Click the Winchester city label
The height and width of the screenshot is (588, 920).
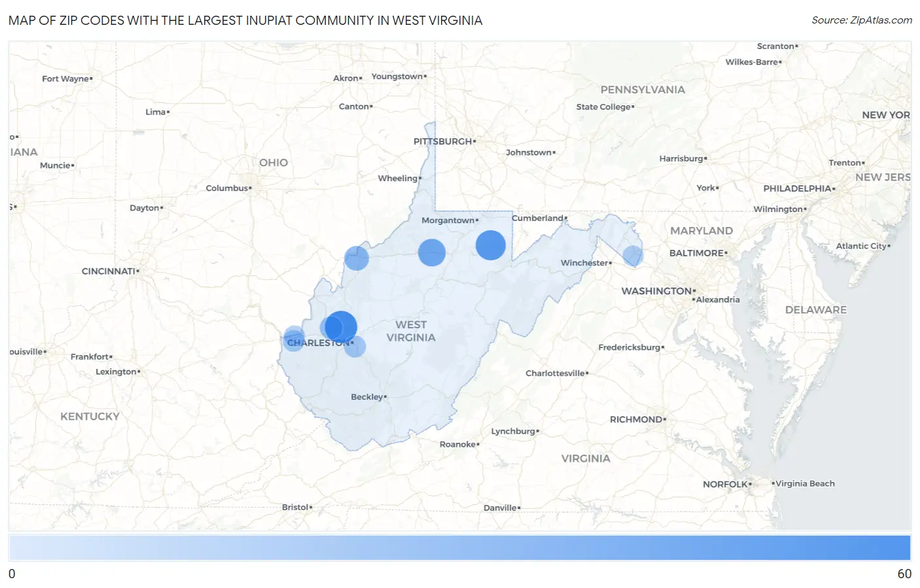pyautogui.click(x=584, y=263)
